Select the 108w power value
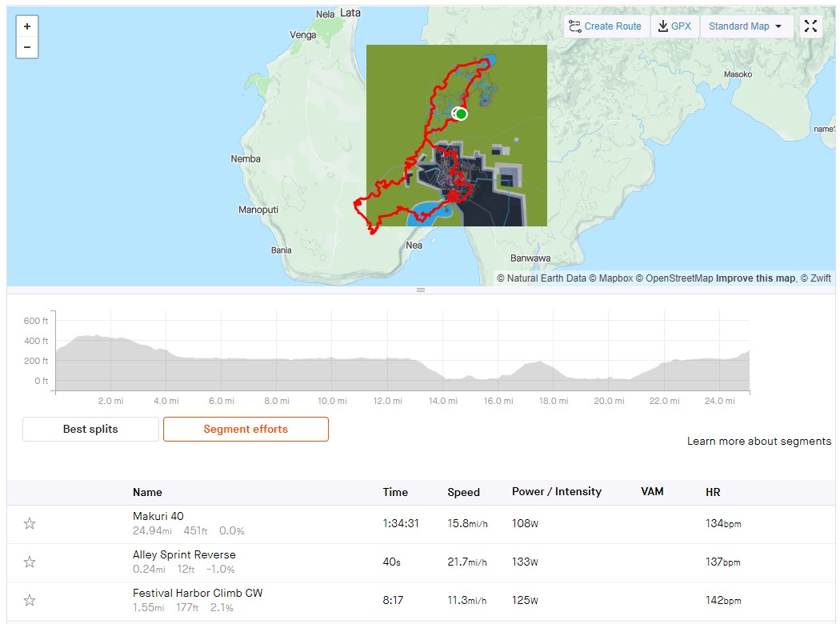 [525, 523]
